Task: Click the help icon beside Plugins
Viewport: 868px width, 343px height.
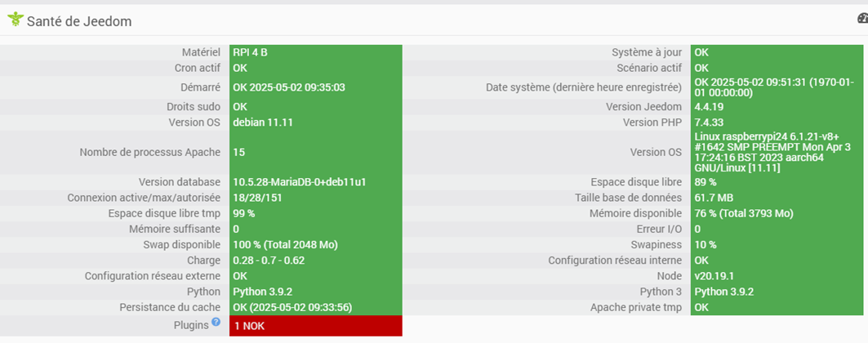Action: 216,322
